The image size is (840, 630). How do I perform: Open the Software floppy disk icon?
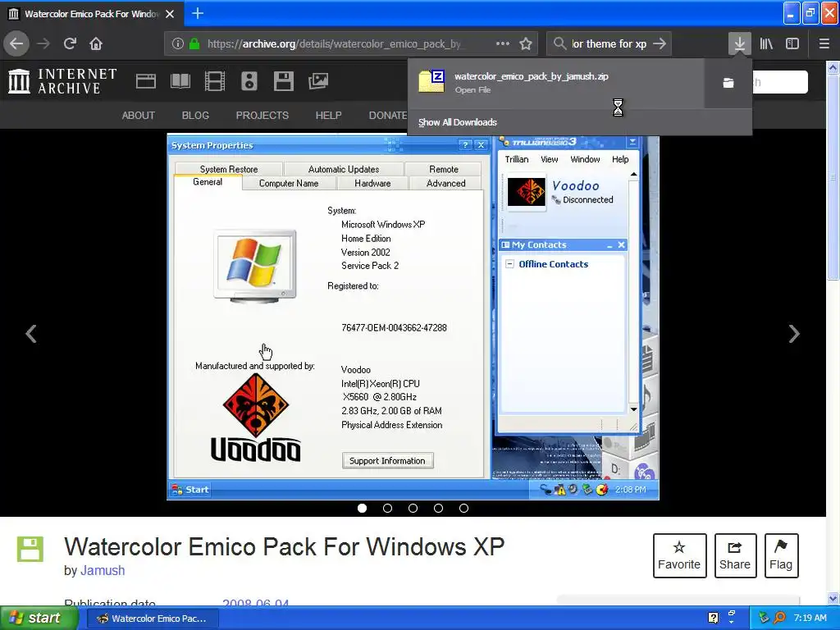click(283, 81)
